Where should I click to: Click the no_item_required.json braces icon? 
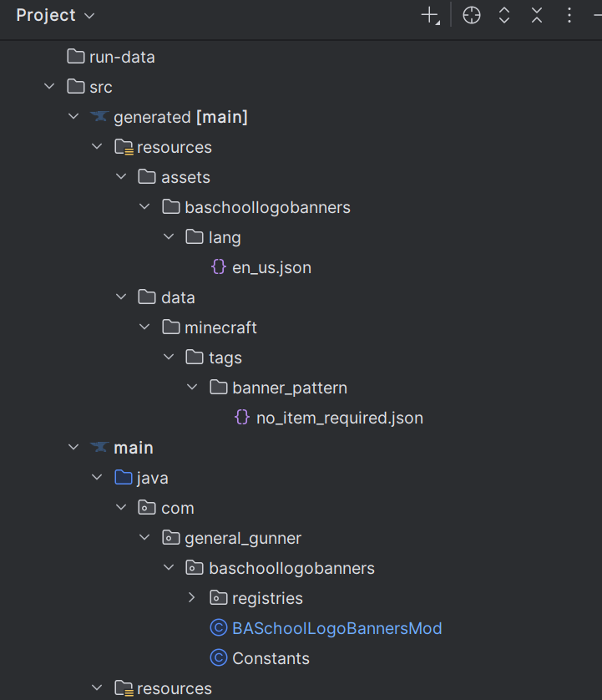click(242, 418)
